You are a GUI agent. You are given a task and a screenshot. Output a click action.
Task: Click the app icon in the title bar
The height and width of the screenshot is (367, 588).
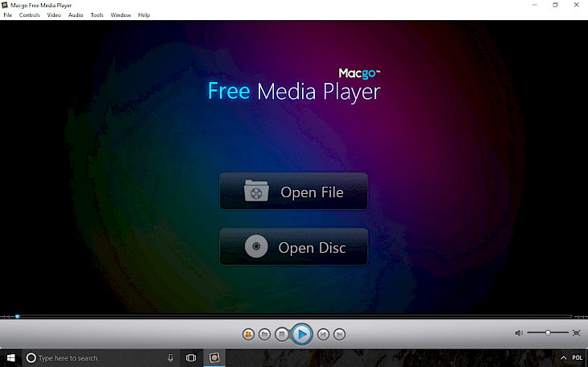pyautogui.click(x=5, y=5)
